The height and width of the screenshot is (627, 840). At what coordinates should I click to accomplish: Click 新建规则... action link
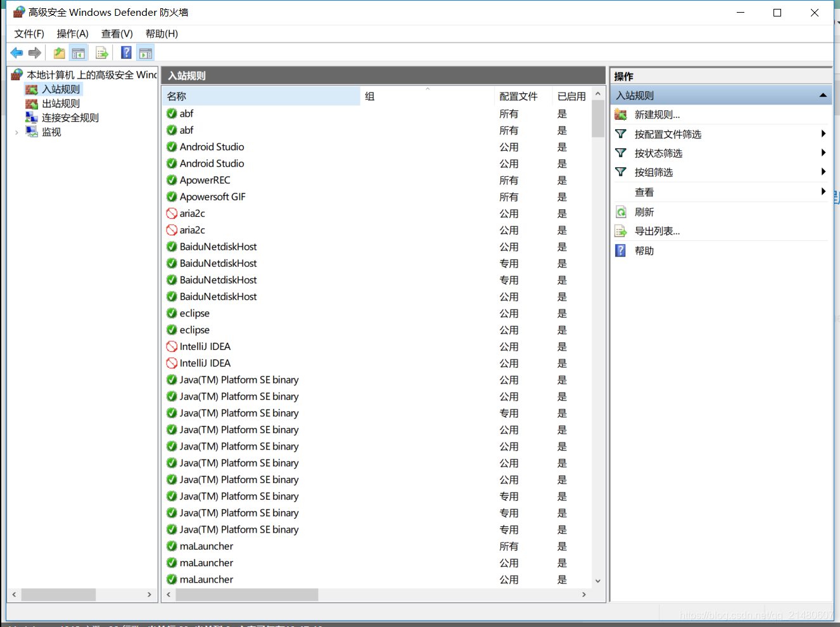pyautogui.click(x=657, y=115)
